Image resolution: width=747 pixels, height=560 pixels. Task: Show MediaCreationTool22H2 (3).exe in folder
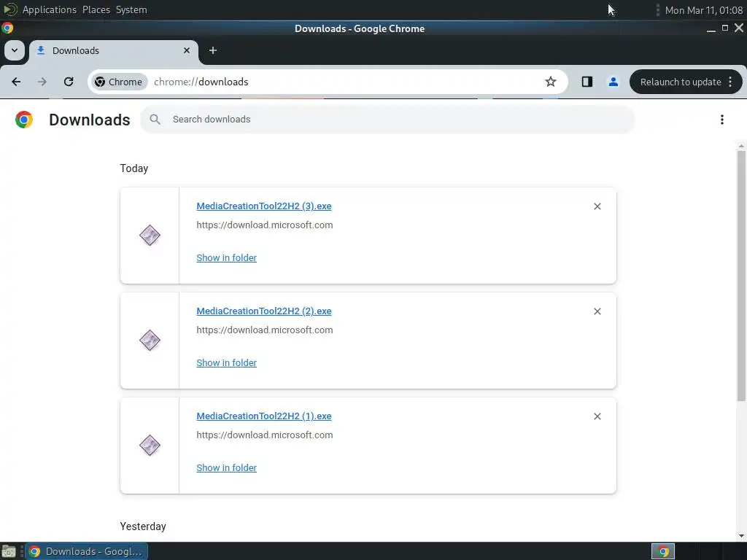point(226,257)
